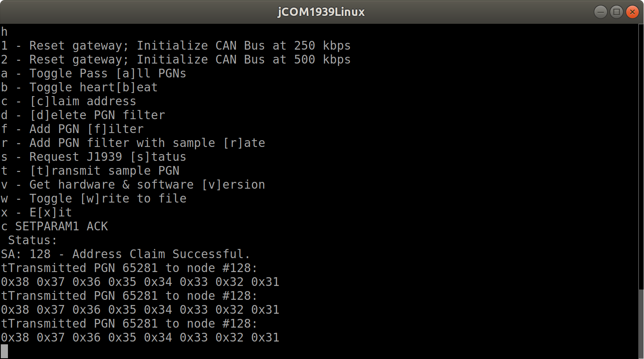644x359 pixels.
Task: Select the Toggle heart[b]eat line
Action: click(79, 87)
